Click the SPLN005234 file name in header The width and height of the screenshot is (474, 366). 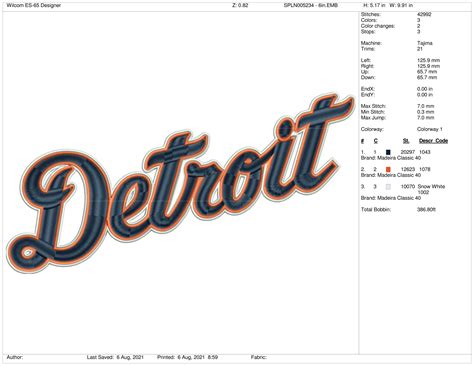311,5
